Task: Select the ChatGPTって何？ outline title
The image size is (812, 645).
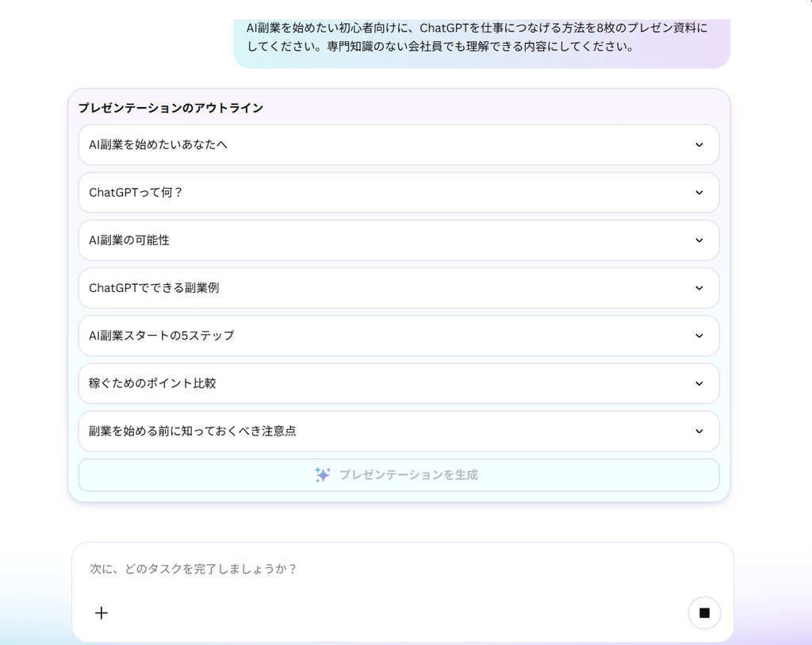Action: point(136,192)
